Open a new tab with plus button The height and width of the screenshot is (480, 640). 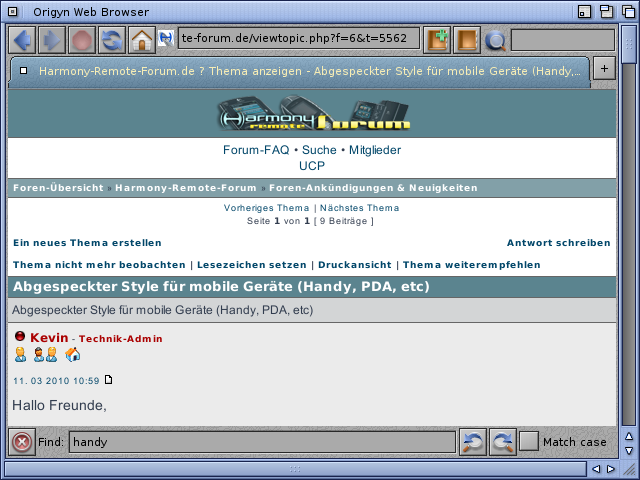604,68
